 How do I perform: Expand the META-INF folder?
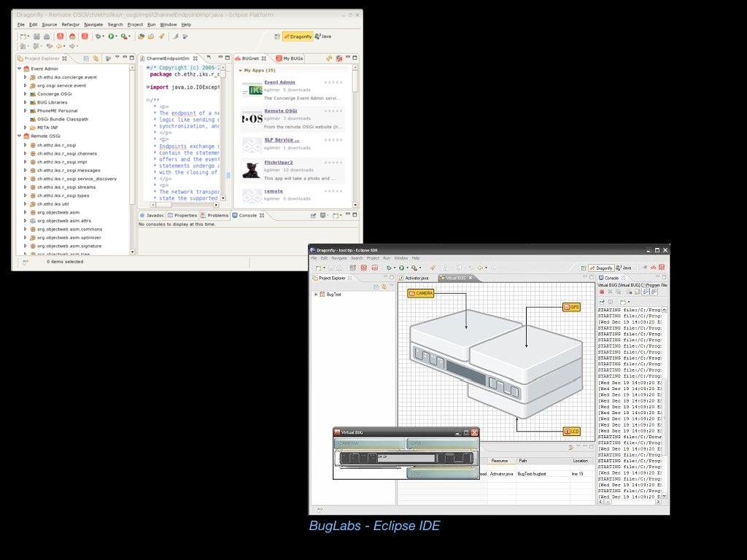[26, 128]
